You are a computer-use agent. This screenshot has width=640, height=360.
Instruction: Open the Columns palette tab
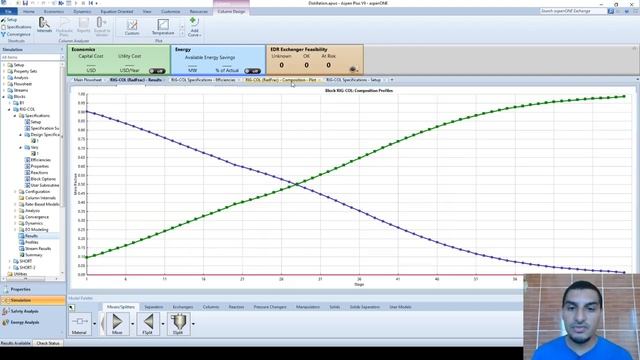[211, 307]
